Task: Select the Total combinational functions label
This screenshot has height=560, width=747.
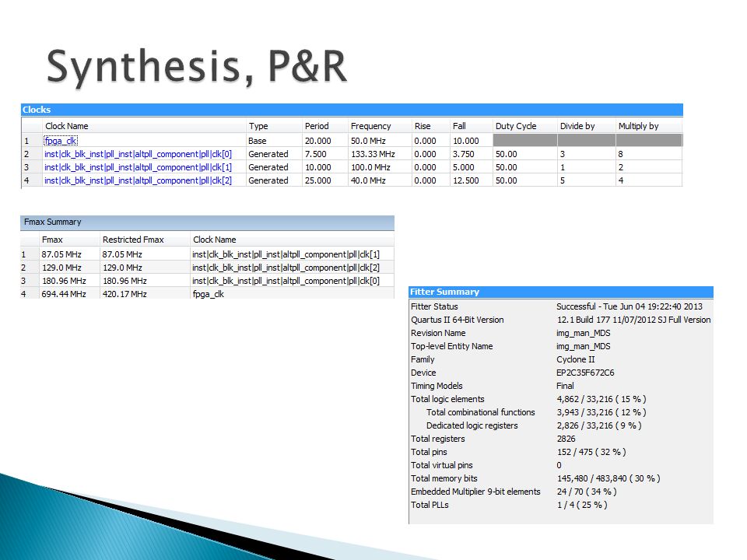Action: point(481,413)
